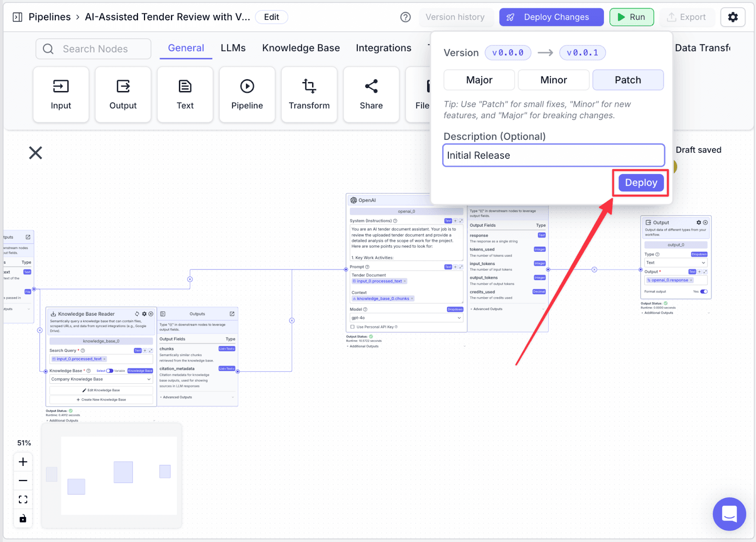
Task: Expand the Search Query field editor
Action: tap(151, 351)
